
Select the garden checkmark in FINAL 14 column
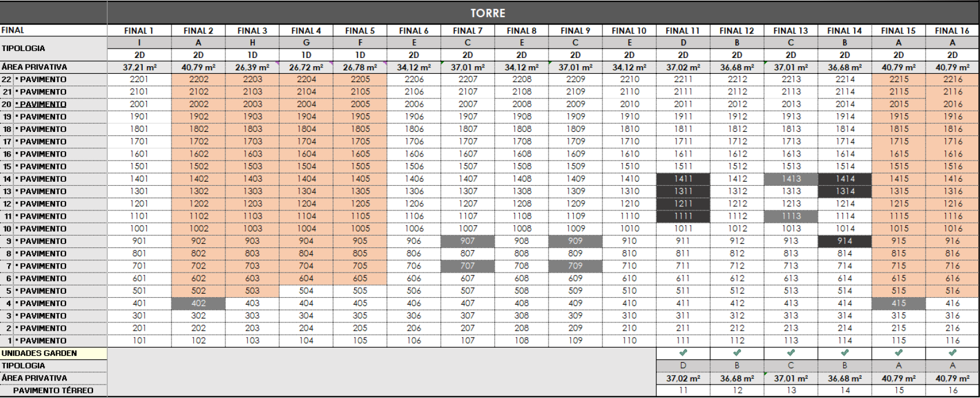(x=844, y=353)
